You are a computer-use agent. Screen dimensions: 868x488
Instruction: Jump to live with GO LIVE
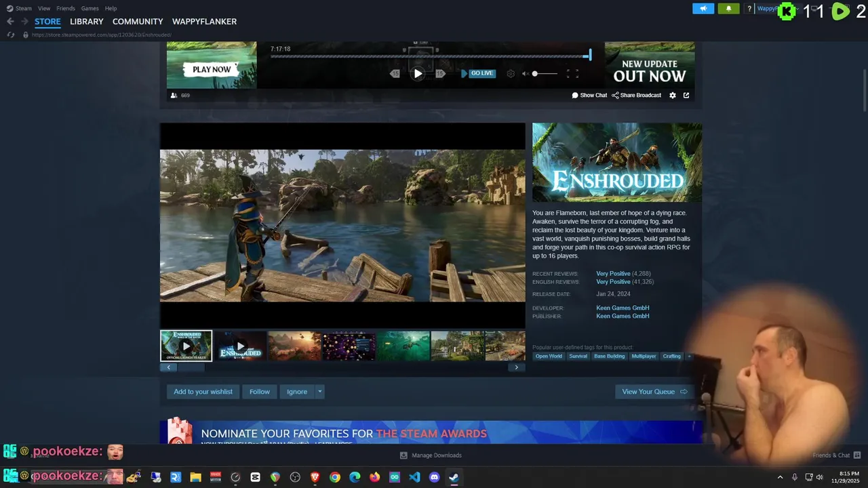pos(478,73)
